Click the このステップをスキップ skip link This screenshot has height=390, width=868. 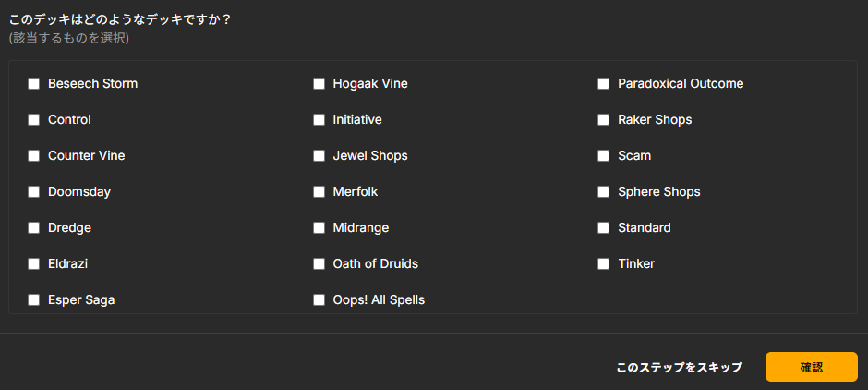pos(679,368)
